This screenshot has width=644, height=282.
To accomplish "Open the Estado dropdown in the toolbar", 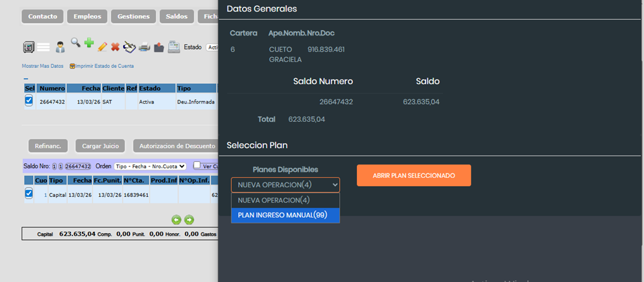I will tap(212, 47).
